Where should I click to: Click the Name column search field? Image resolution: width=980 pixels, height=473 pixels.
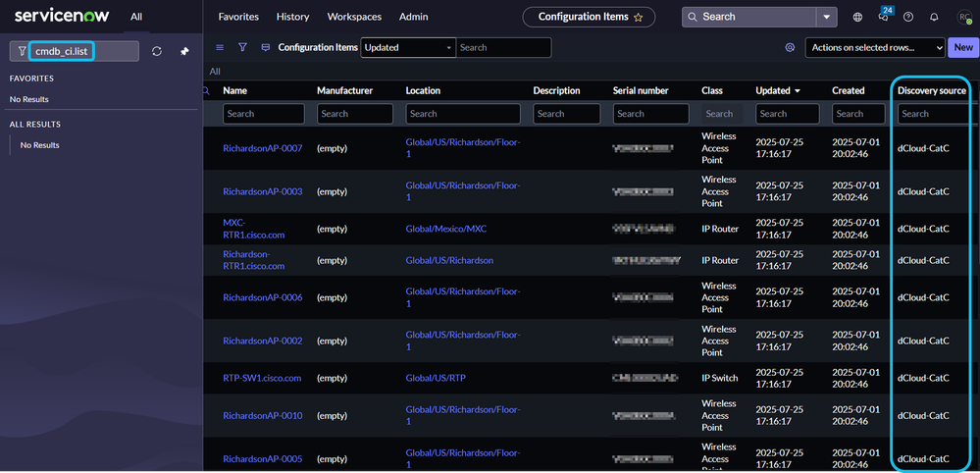tap(263, 114)
